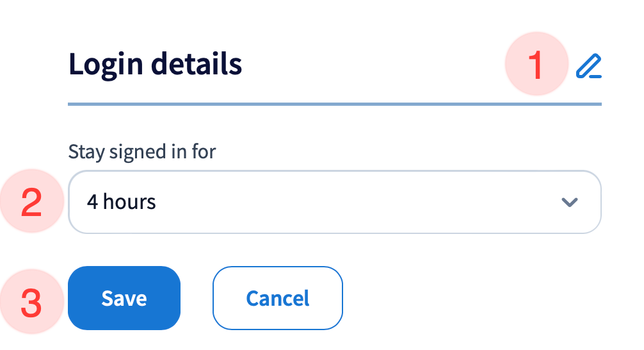The width and height of the screenshot is (644, 350).
Task: Click the blue divider line under the heading
Action: click(x=334, y=103)
